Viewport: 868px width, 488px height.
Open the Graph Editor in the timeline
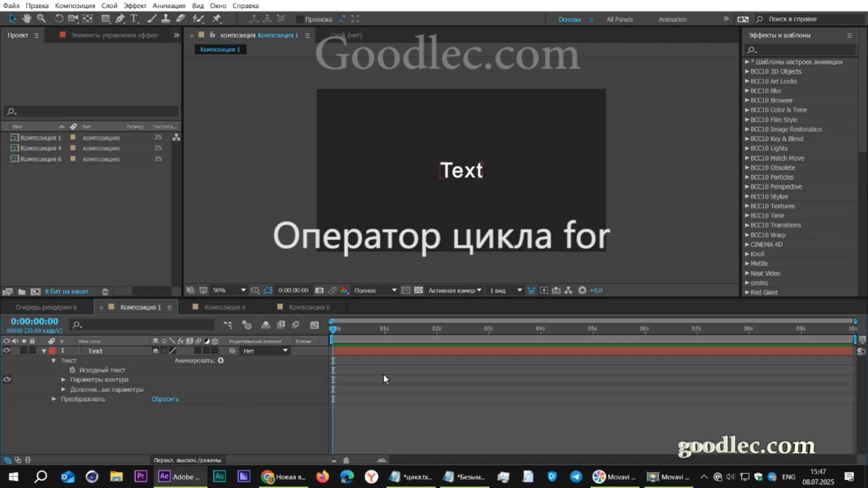315,324
